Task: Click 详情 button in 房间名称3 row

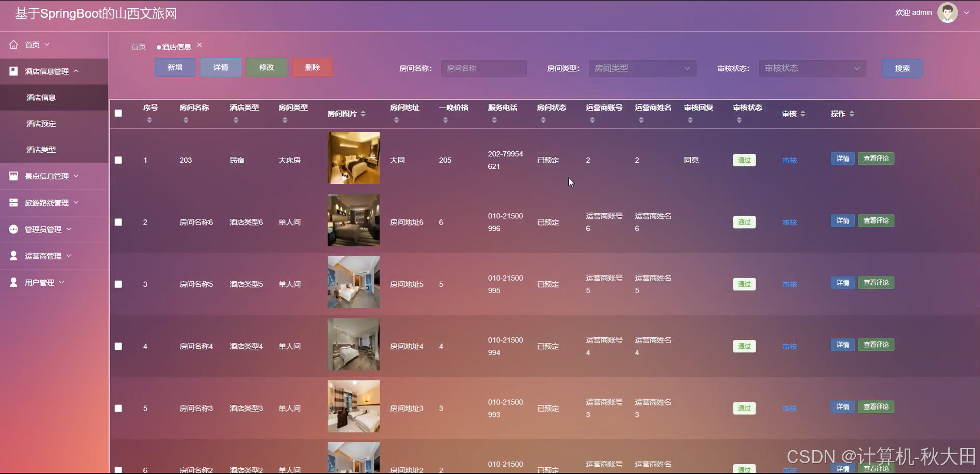Action: point(843,407)
